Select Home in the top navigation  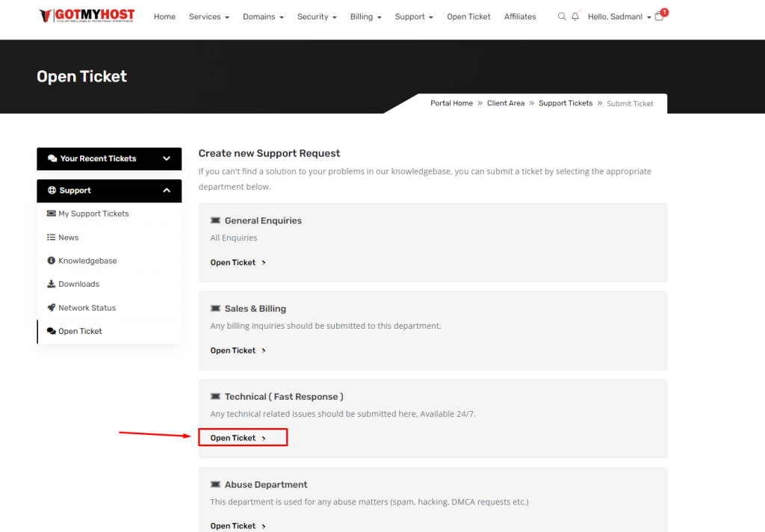pyautogui.click(x=164, y=16)
